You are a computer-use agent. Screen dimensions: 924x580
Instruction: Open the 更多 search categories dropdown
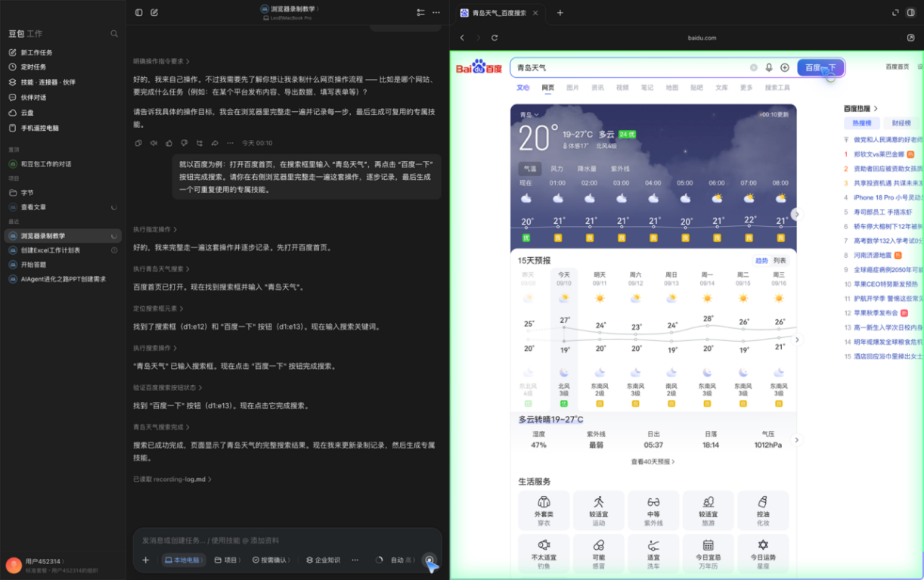pos(746,88)
